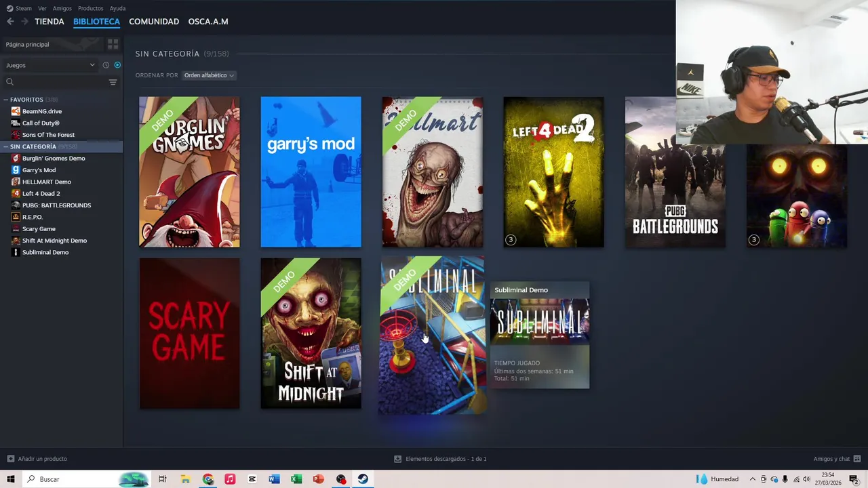Image resolution: width=868 pixels, height=488 pixels.
Task: Select Subliminal Demo in sidebar list
Action: [45, 252]
